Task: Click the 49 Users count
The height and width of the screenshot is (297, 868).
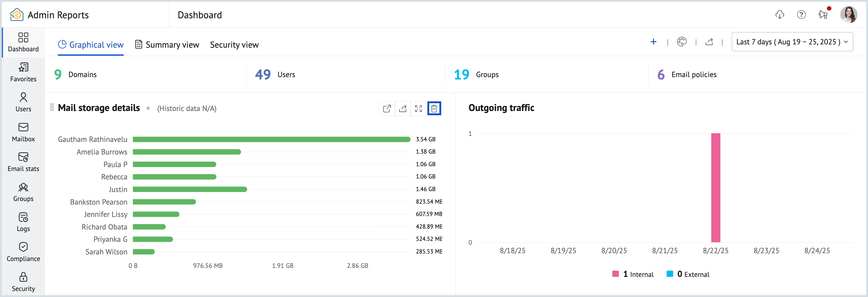Action: (x=263, y=74)
